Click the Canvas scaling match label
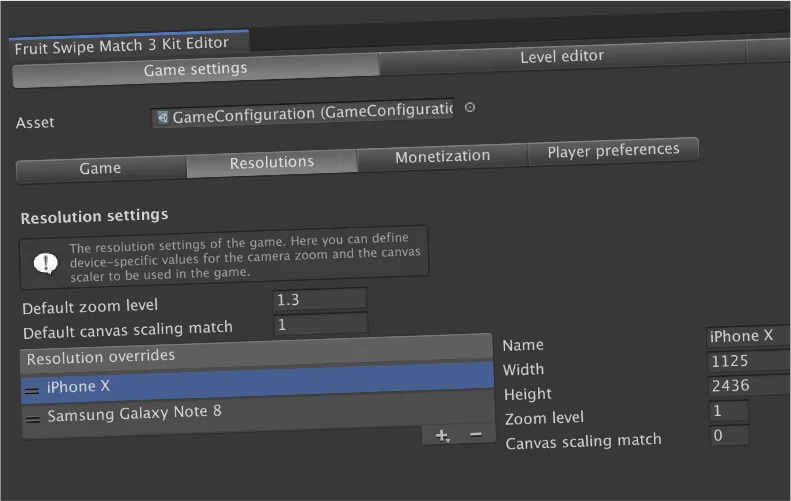791x501 pixels. coord(583,442)
